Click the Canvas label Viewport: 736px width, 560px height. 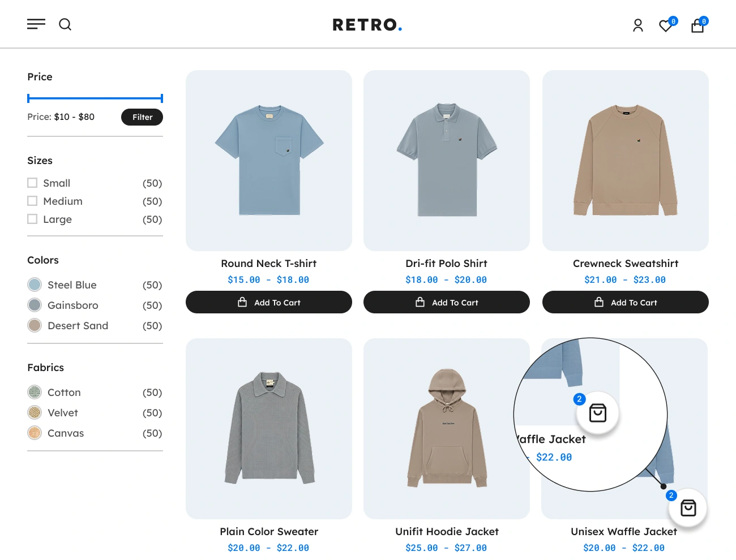pos(66,433)
